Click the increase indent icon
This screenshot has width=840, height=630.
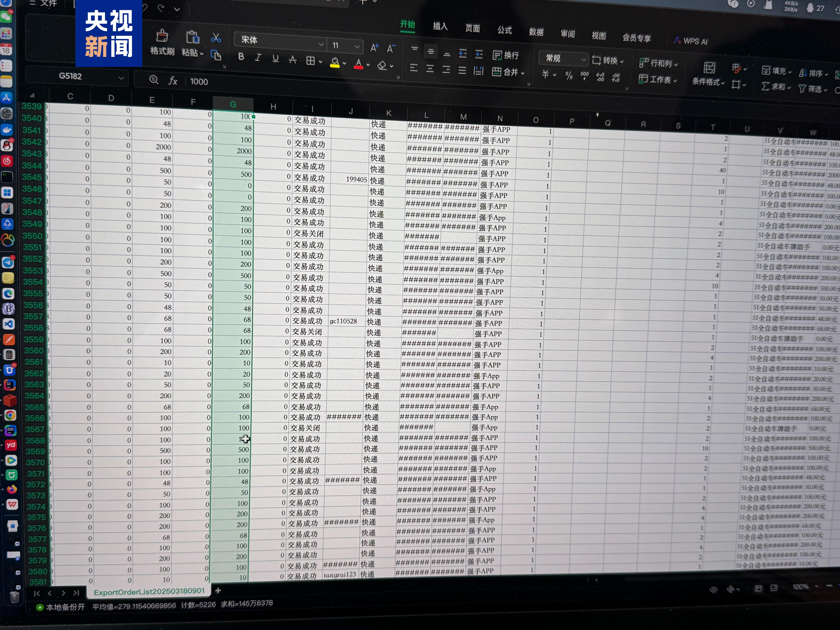(x=479, y=54)
